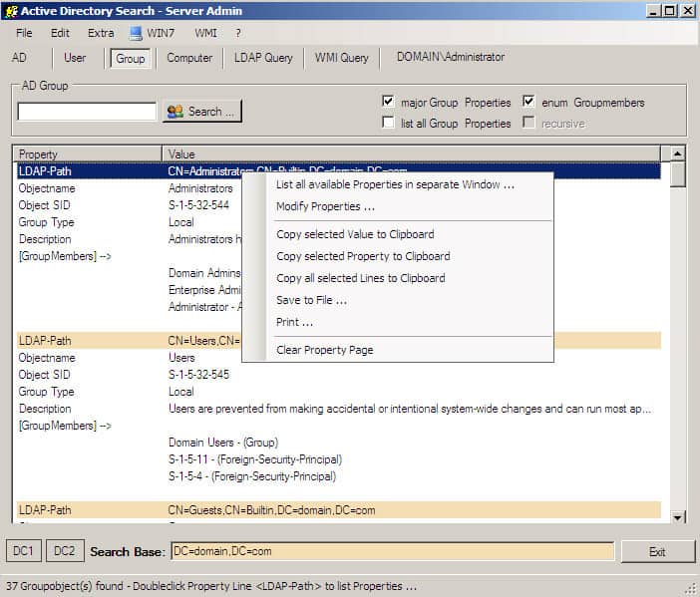Switch to the User tab
This screenshot has width=700, height=597.
tap(75, 58)
